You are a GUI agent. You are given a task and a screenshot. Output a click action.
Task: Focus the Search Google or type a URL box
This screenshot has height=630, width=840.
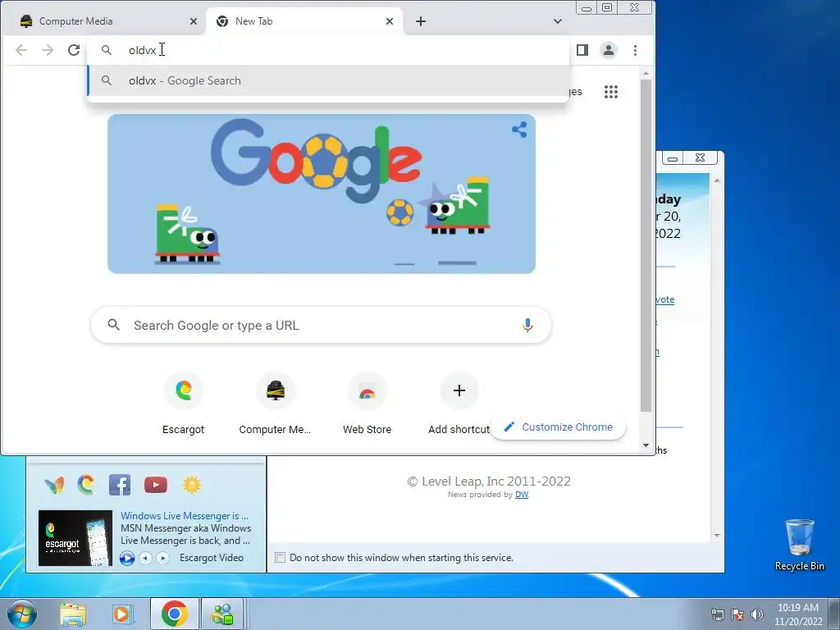pyautogui.click(x=322, y=325)
